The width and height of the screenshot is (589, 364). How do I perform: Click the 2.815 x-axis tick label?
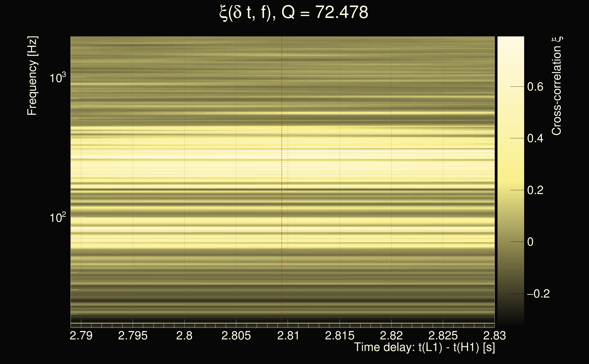tap(340, 336)
